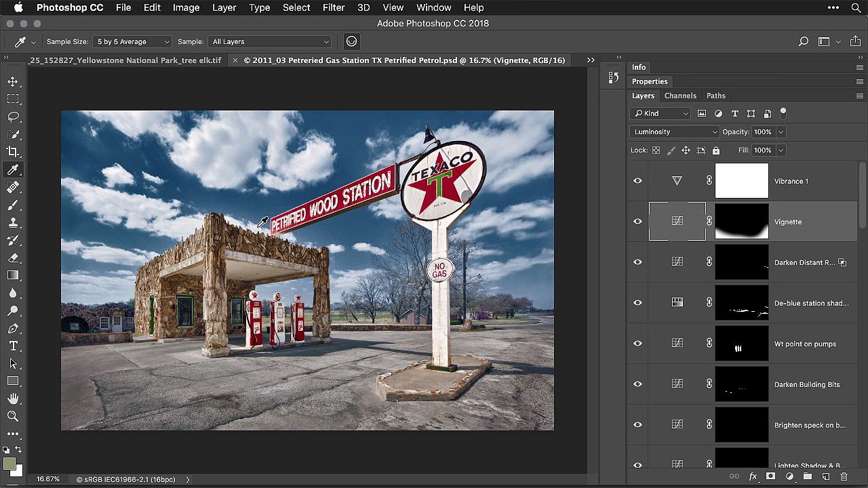Click the Link layers icon
Image resolution: width=868 pixels, height=488 pixels.
(x=734, y=476)
